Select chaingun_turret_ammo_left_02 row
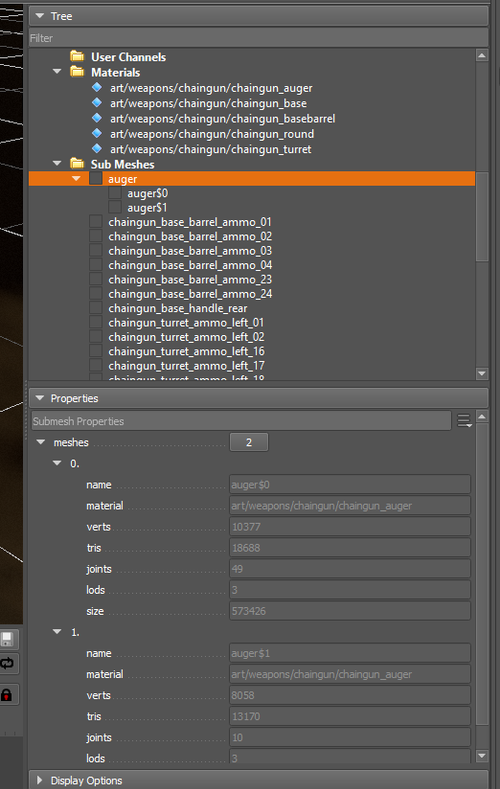This screenshot has height=789, width=500. click(186, 337)
